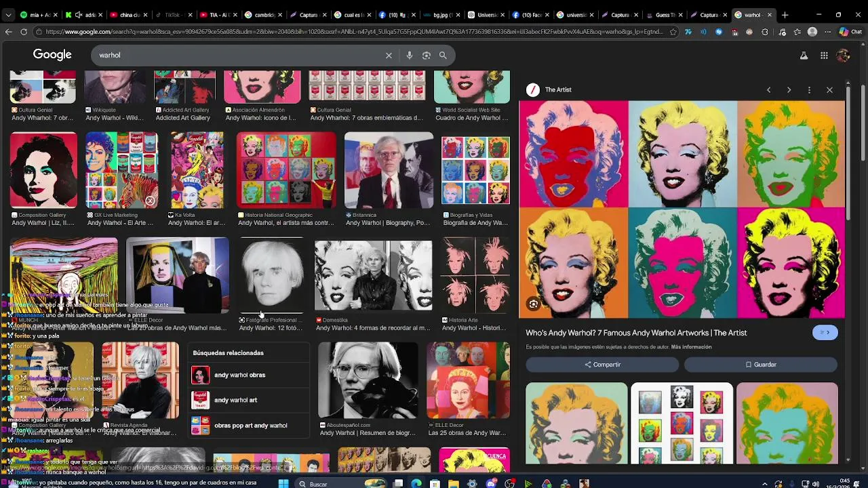Viewport: 868px width, 488px height.
Task: Click the browser back arrow
Action: pos(8,32)
